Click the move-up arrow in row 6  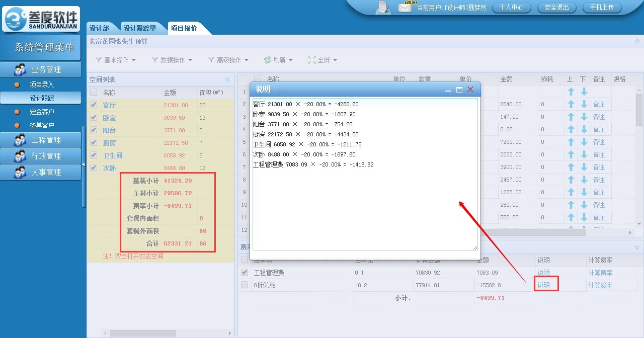pos(571,154)
